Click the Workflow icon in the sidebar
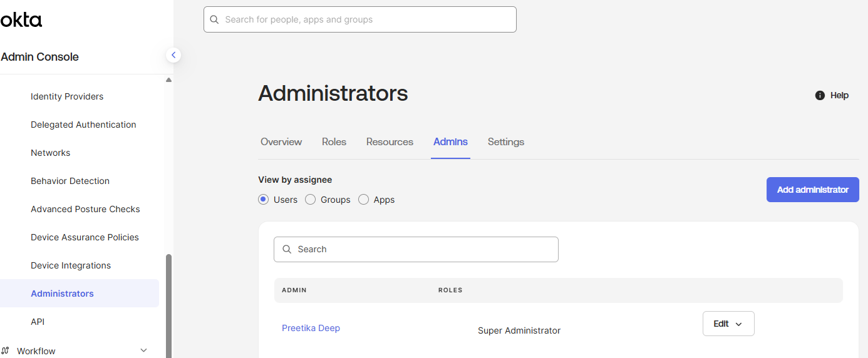 (5, 351)
